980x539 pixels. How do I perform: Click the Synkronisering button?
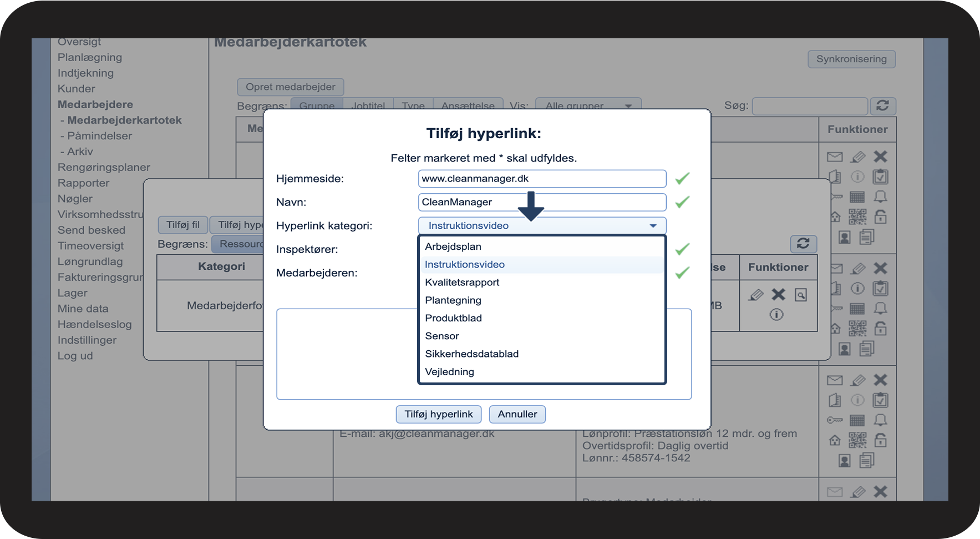[851, 59]
